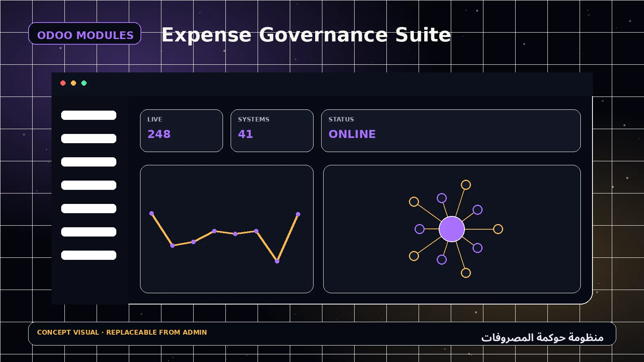Viewport: 644px width, 362px height.
Task: Click the yellow window dot
Action: point(74,83)
